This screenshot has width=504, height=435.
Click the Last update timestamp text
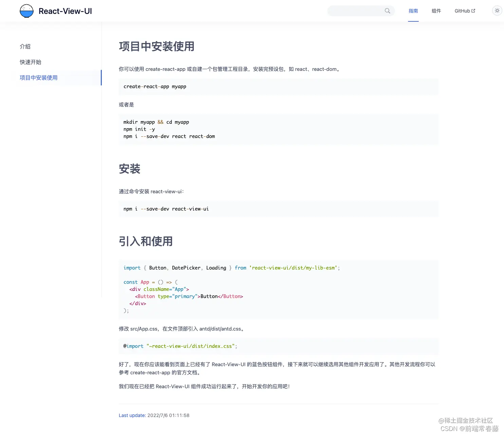point(154,415)
